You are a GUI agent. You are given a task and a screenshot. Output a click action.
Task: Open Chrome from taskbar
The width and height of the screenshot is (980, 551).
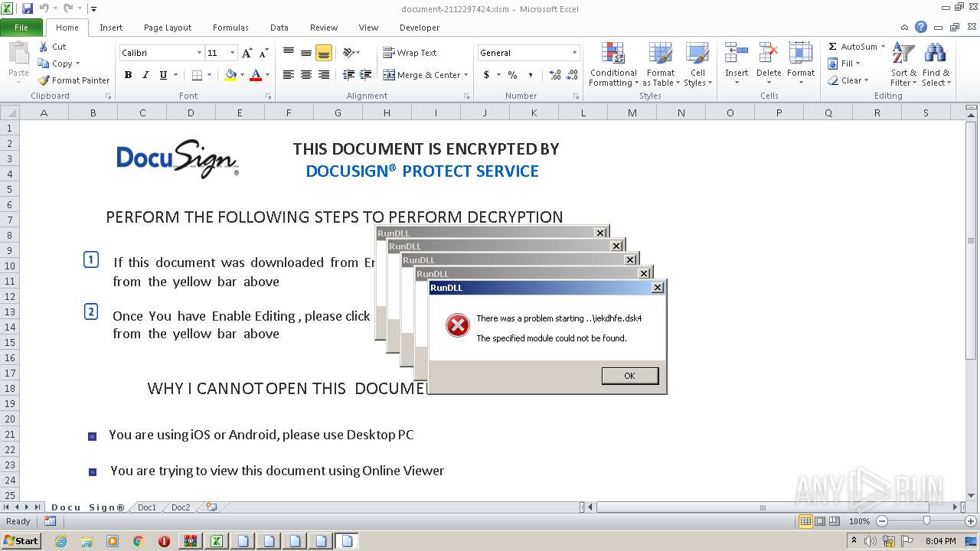[x=139, y=541]
